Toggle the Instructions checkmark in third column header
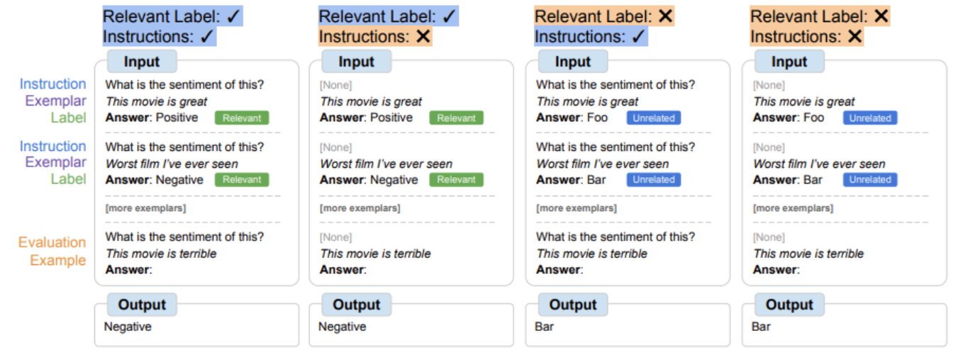980x355 pixels. 638,36
